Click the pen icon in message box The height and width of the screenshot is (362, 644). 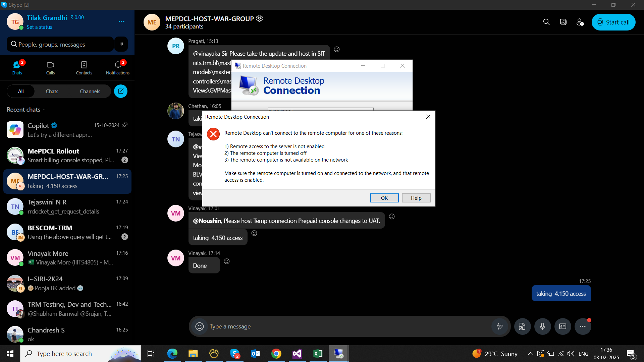coord(500,326)
